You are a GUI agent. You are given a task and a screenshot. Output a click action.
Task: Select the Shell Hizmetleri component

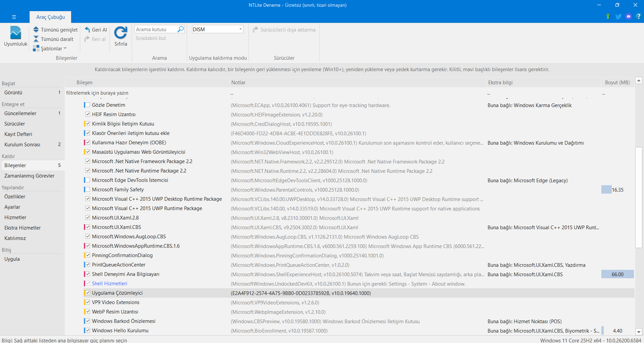109,284
